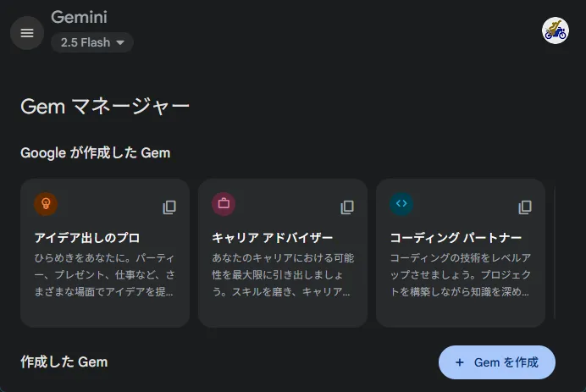Open the hamburger main menu
This screenshot has width=586, height=392.
click(27, 33)
